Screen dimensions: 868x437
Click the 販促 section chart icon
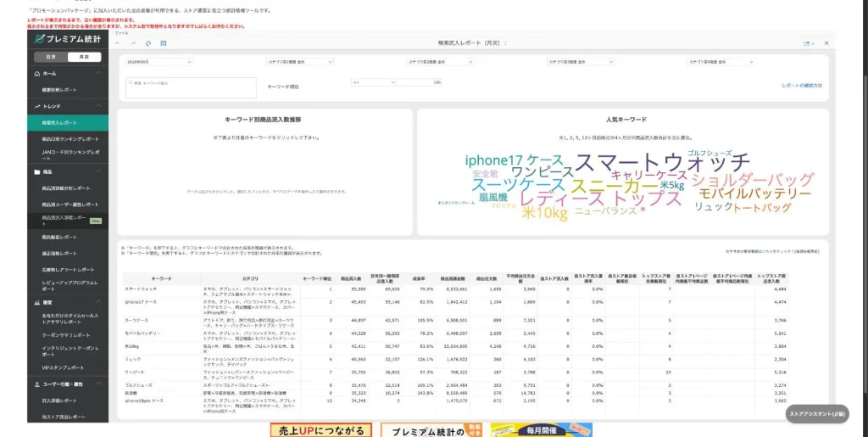37,302
